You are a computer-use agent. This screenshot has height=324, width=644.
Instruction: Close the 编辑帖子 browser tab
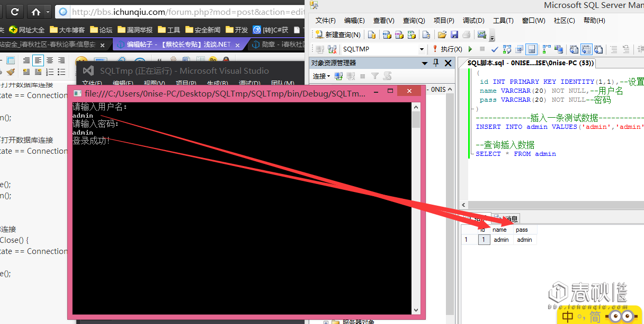238,45
